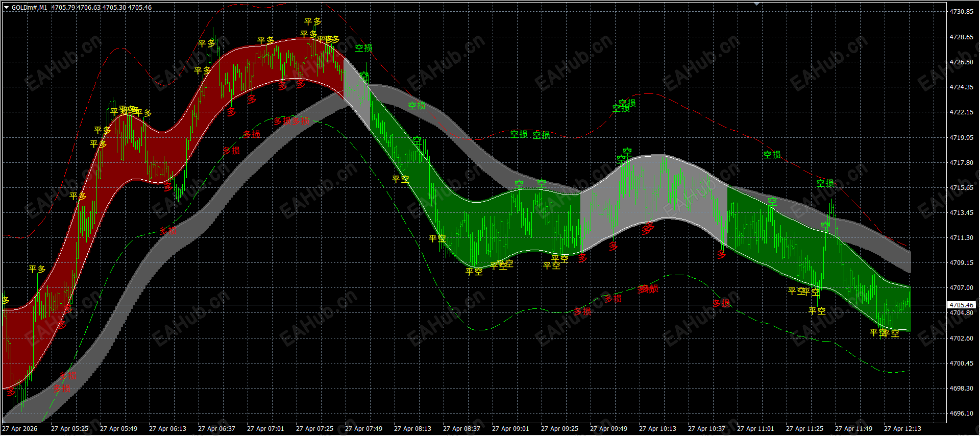Click the 4715.65 price axis label
Viewport: 980px width, 436px height.
tap(961, 187)
